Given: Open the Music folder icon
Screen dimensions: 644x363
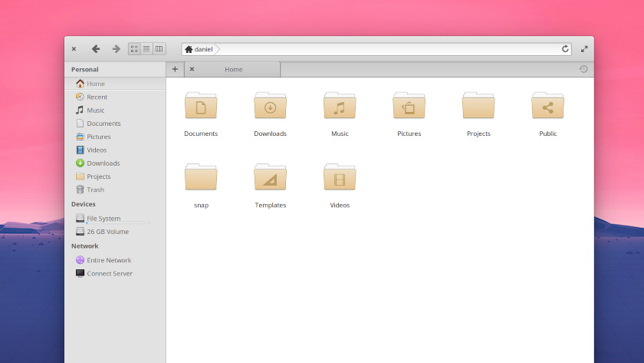Looking at the screenshot, I should [x=340, y=107].
